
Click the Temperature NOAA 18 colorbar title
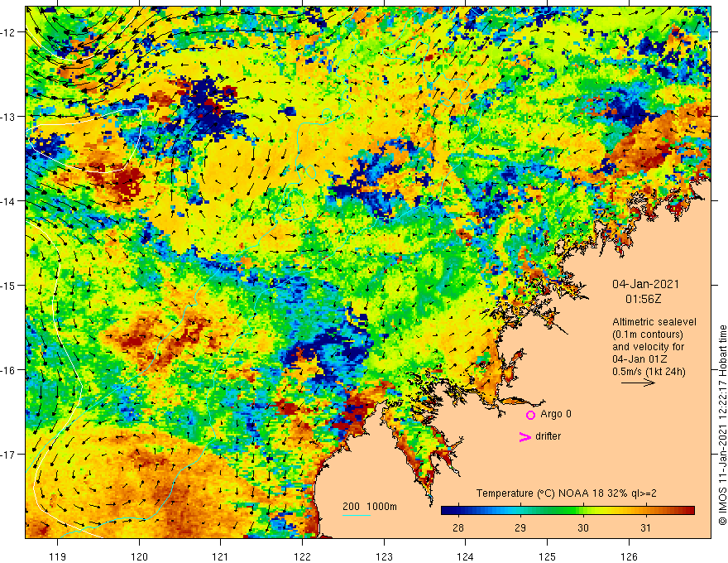[567, 493]
